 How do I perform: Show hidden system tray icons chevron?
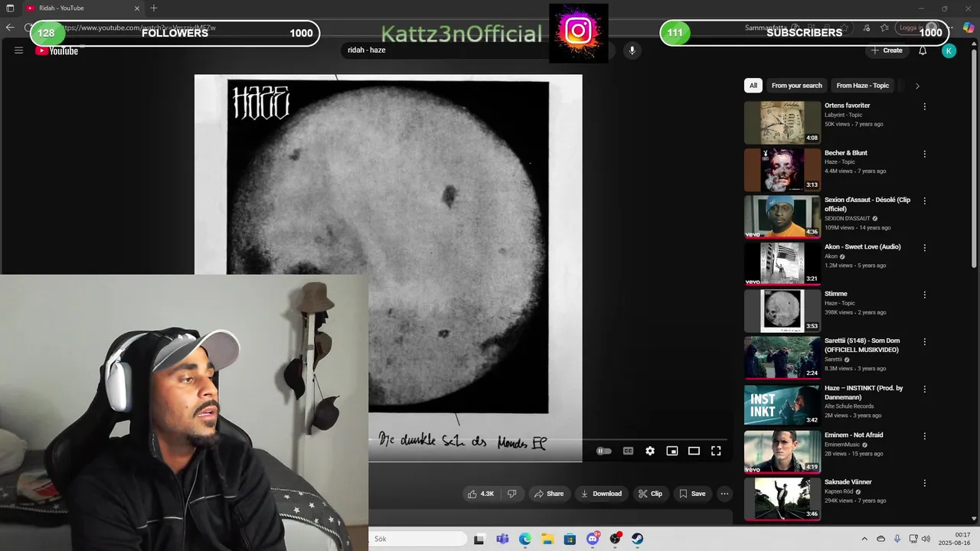pyautogui.click(x=864, y=539)
